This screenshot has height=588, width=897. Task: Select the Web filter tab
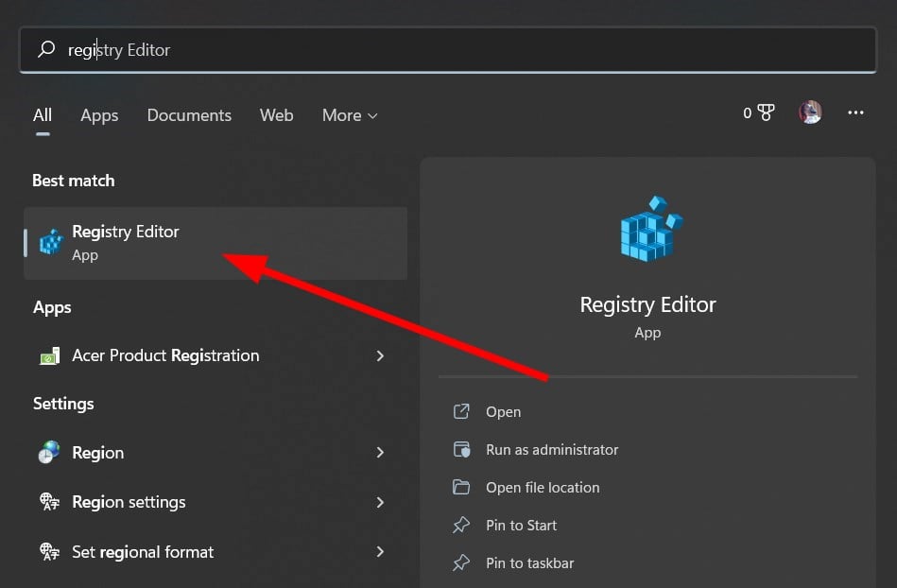(276, 115)
